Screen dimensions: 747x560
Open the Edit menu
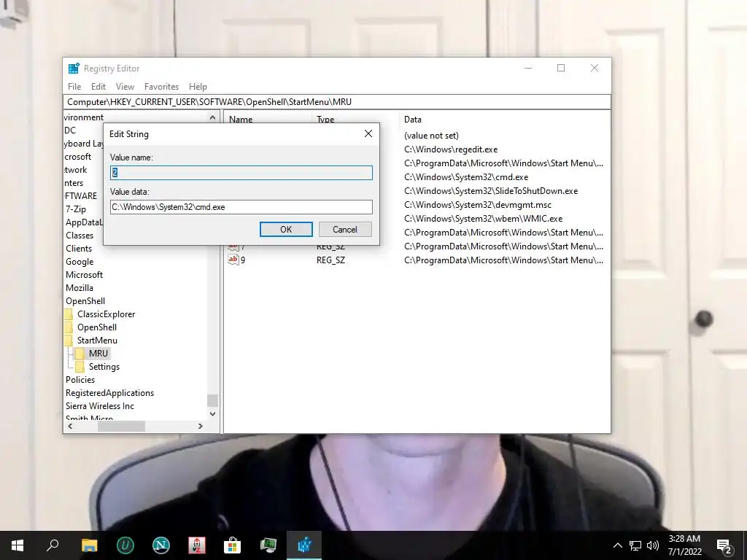click(x=98, y=87)
